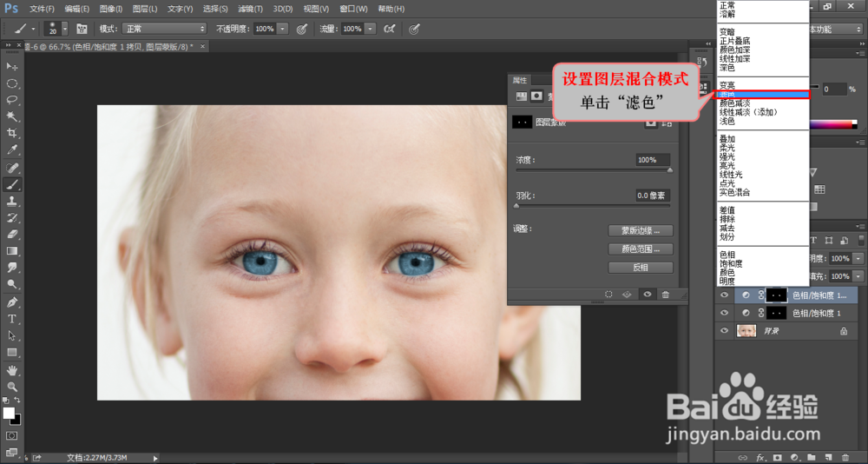Enable airbrush build-up icon
The width and height of the screenshot is (868, 464).
click(x=390, y=29)
